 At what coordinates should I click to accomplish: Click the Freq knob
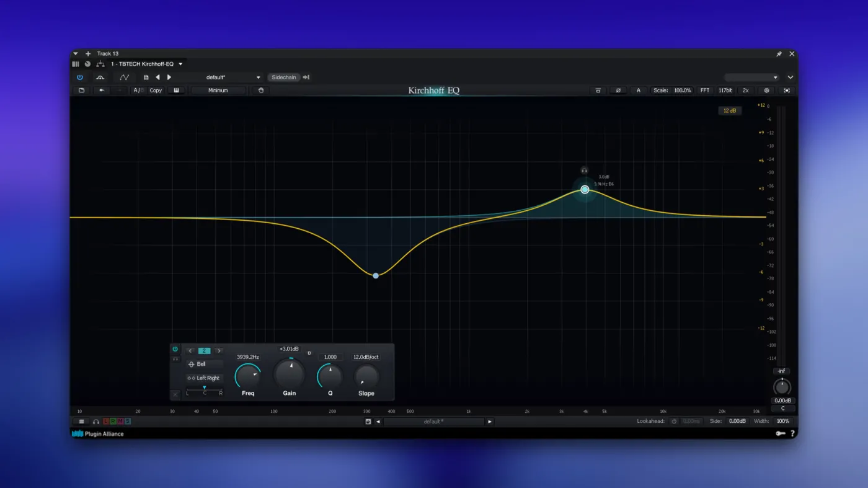click(x=247, y=376)
